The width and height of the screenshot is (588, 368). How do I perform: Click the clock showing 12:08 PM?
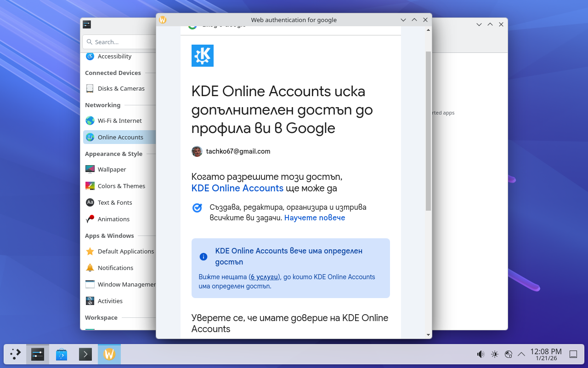coord(546,354)
